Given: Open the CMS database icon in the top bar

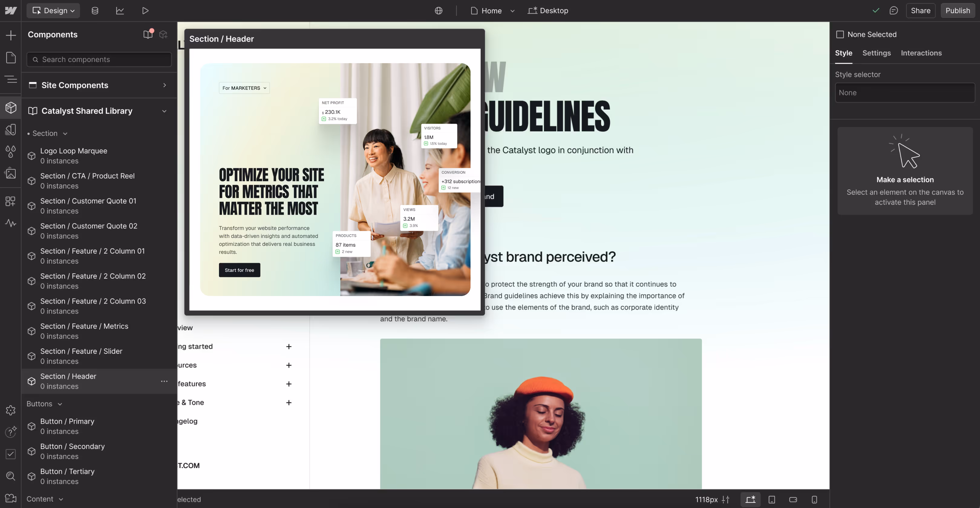Looking at the screenshot, I should [x=95, y=11].
